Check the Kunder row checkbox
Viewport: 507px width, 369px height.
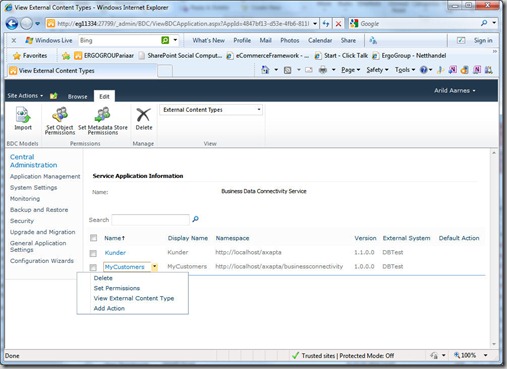coord(93,253)
